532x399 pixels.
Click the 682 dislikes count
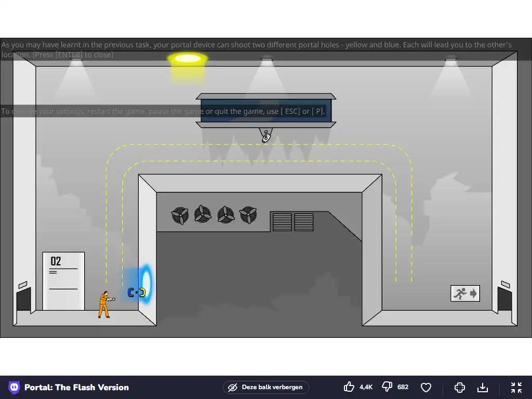tap(403, 387)
